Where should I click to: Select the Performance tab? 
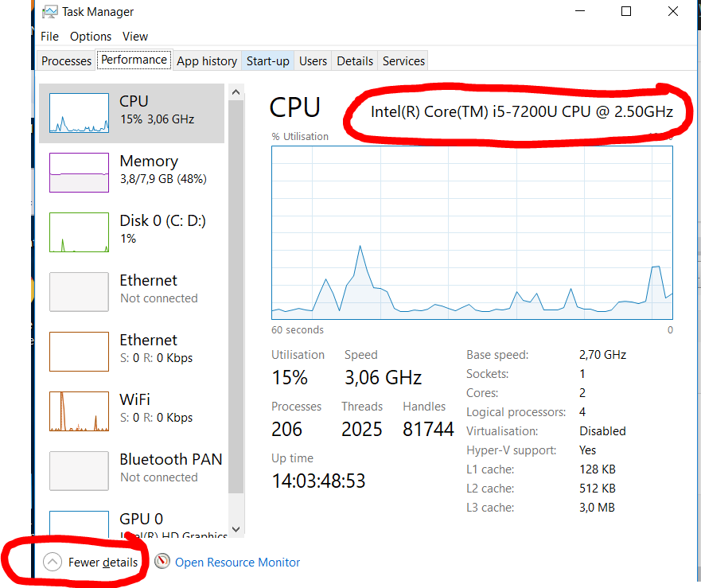pyautogui.click(x=134, y=60)
